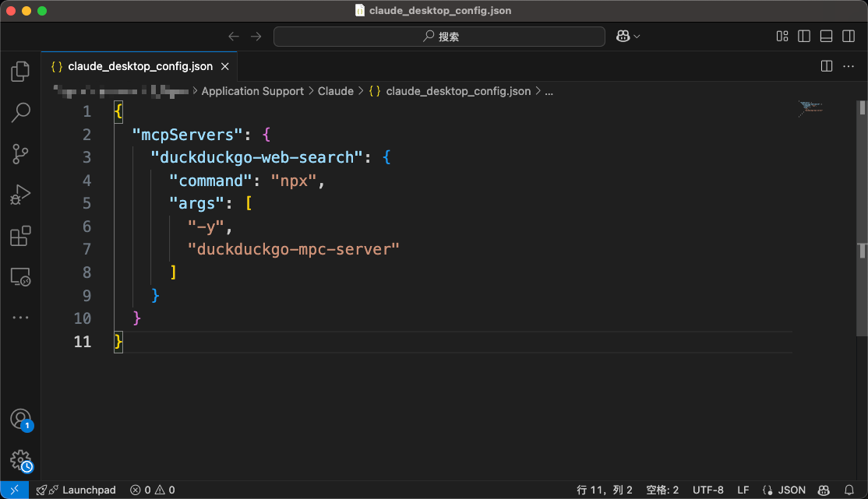Open the Source Control view
Viewport: 868px width, 499px height.
pyautogui.click(x=20, y=154)
